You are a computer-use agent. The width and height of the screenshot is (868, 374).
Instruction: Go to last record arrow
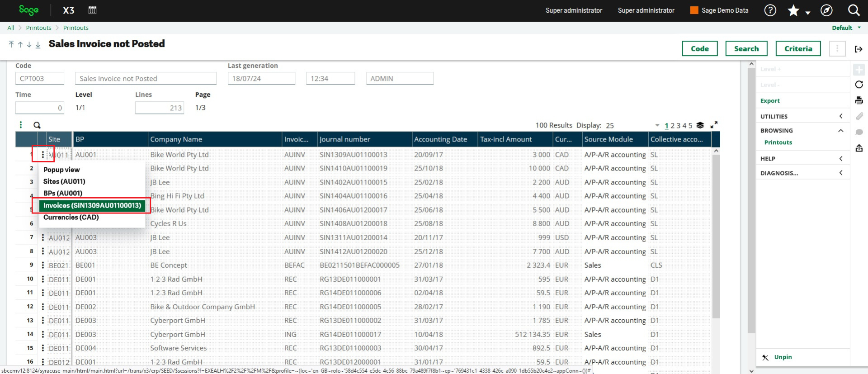tap(38, 44)
